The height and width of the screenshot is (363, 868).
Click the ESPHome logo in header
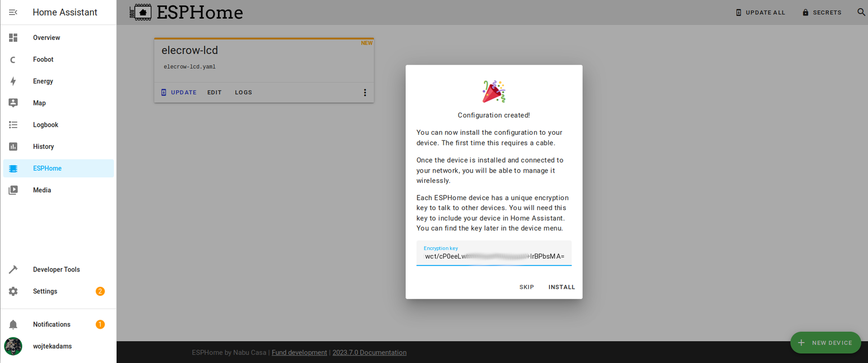tap(186, 12)
